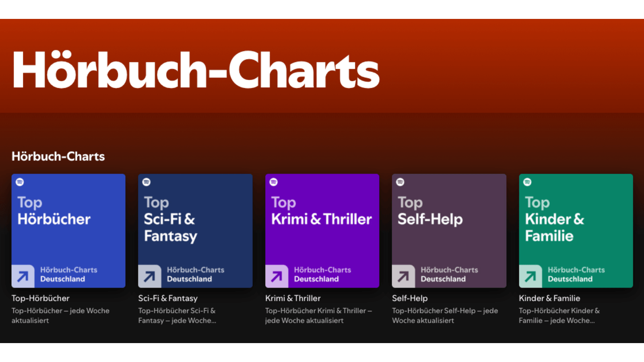644x362 pixels.
Task: Click the Spotify logo on Kinder & Familie cover
Action: (527, 182)
